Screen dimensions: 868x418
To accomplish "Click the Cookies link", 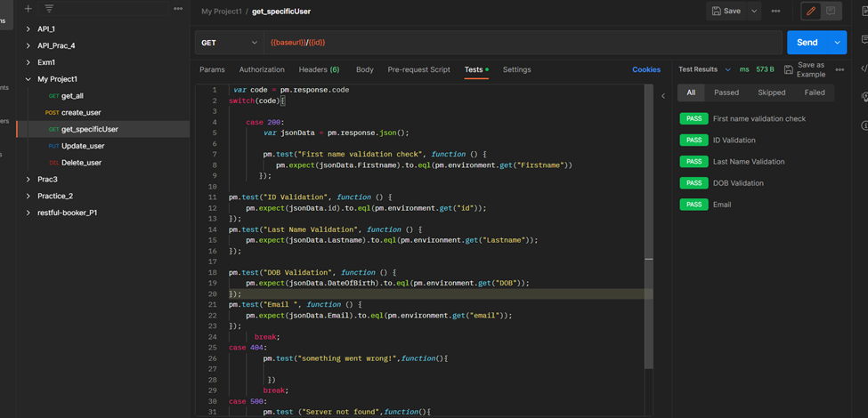I will 646,69.
